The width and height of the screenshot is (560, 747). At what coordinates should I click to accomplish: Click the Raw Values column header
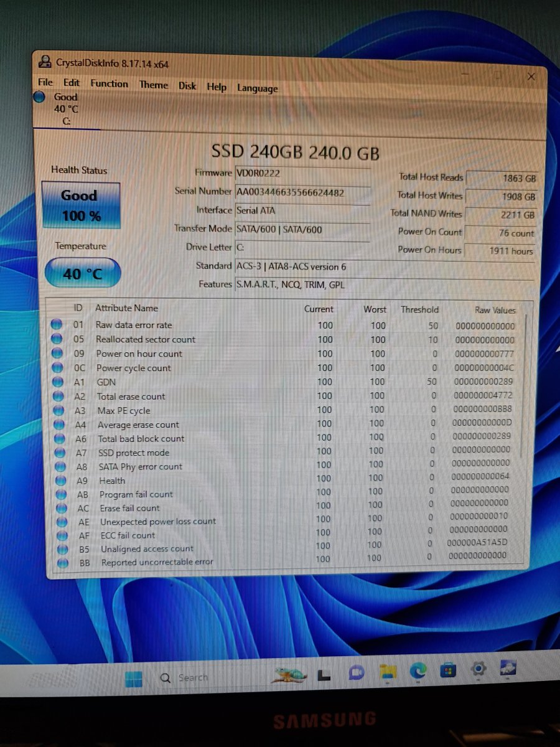(495, 310)
